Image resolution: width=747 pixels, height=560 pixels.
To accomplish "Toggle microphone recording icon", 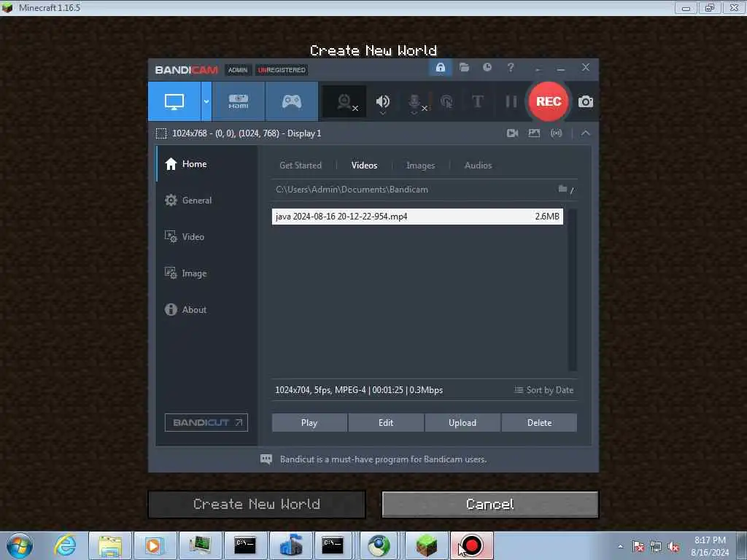I will (x=415, y=102).
